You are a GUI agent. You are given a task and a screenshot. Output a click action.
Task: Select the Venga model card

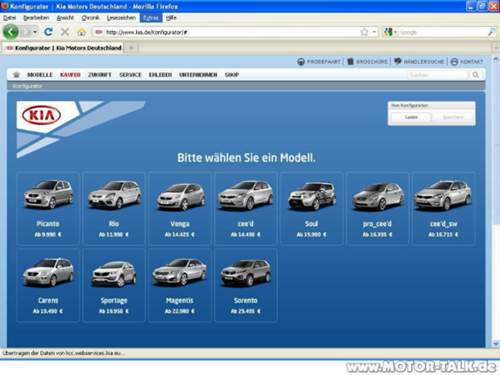coord(180,208)
